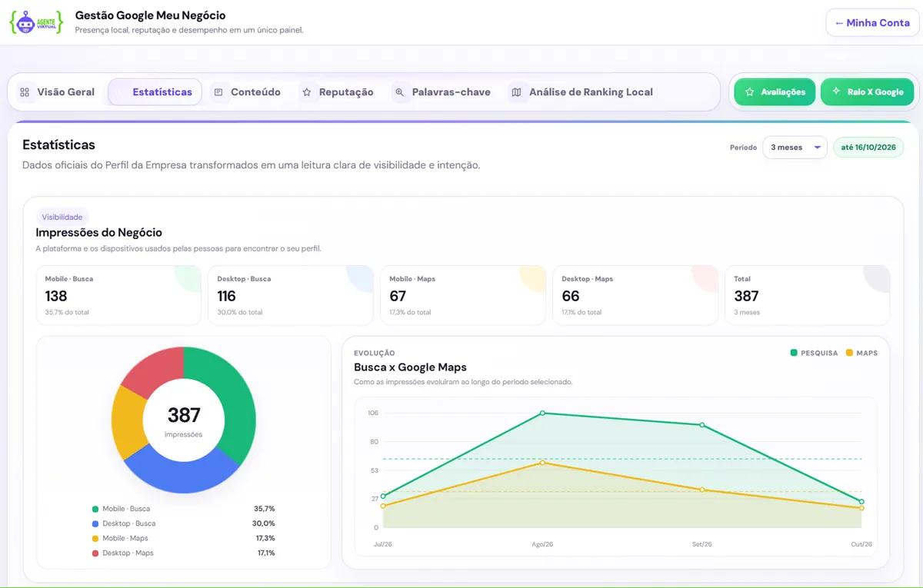Viewport: 923px width, 588px height.
Task: Select the Mobile · Busca card showing 138
Action: pyautogui.click(x=118, y=295)
